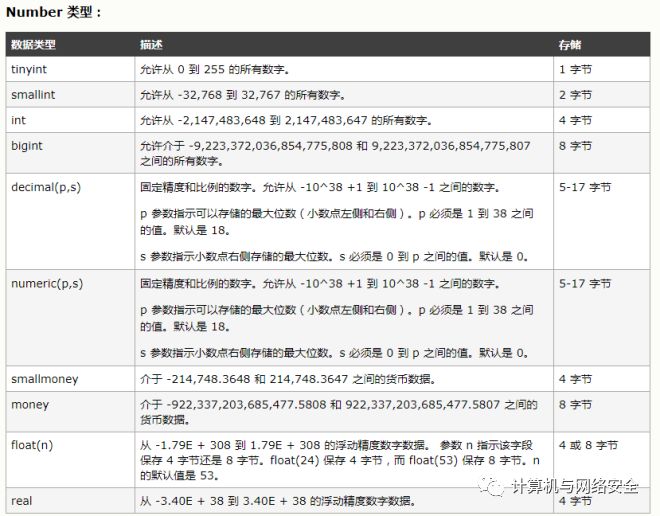Viewport: 660px width, 516px height.
Task: Click decimal row's 's 参数指示' paragraph
Action: tap(334, 256)
